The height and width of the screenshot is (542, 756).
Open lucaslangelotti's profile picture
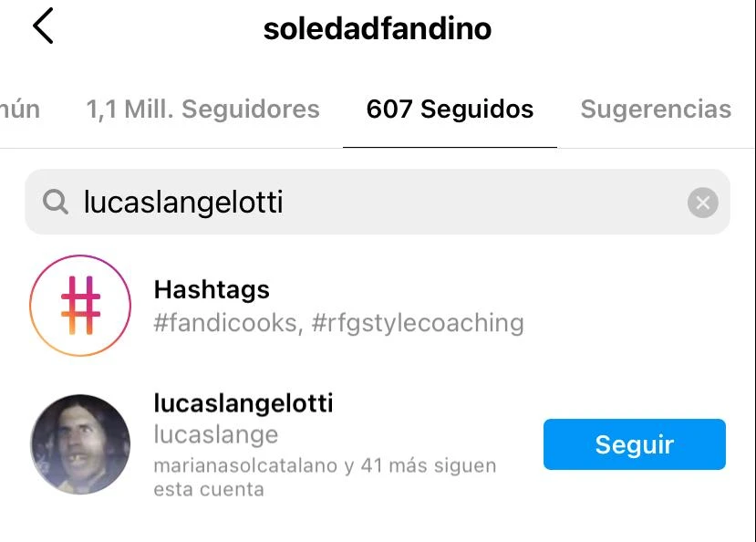(80, 444)
